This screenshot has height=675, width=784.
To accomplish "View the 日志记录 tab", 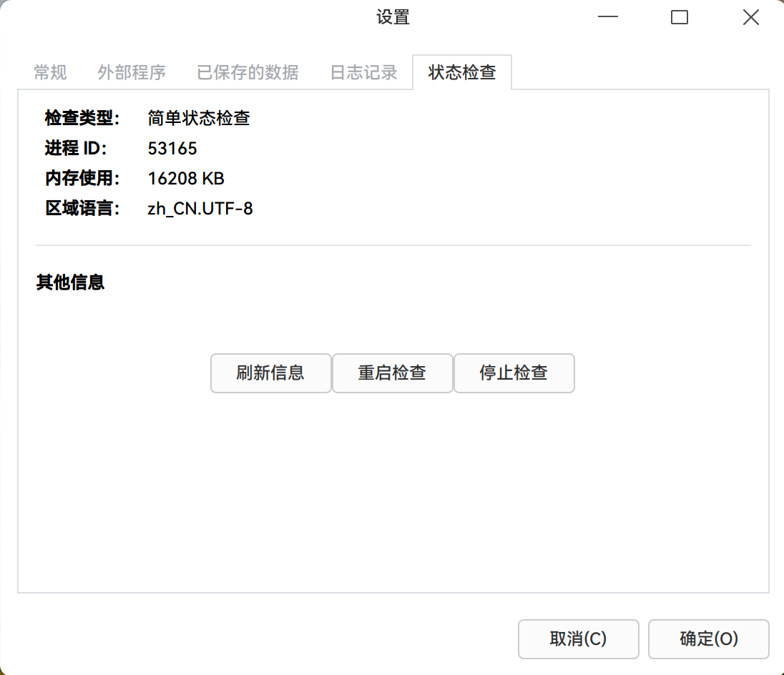I will (x=363, y=72).
